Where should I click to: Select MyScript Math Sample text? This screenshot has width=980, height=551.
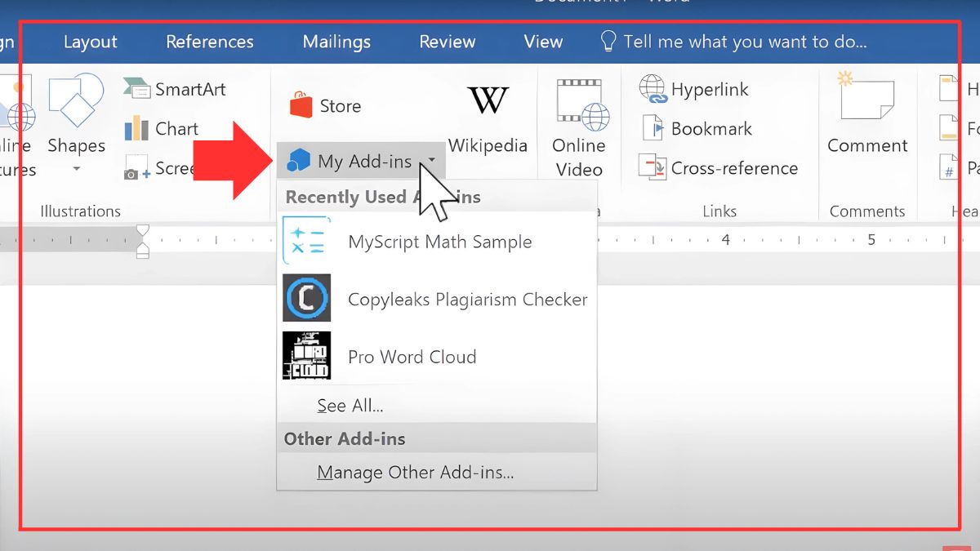coord(440,242)
